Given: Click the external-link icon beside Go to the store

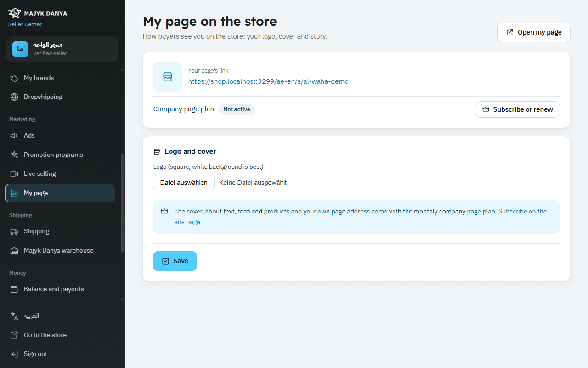Looking at the screenshot, I should pyautogui.click(x=14, y=335).
